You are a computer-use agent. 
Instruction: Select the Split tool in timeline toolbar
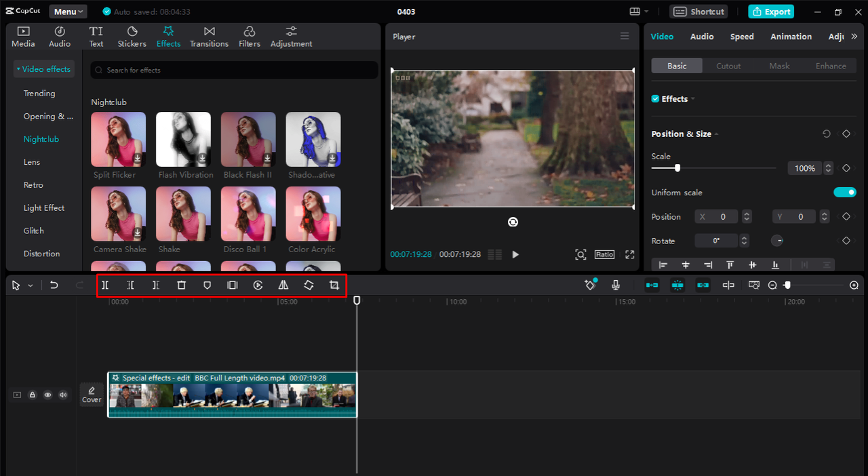click(105, 285)
